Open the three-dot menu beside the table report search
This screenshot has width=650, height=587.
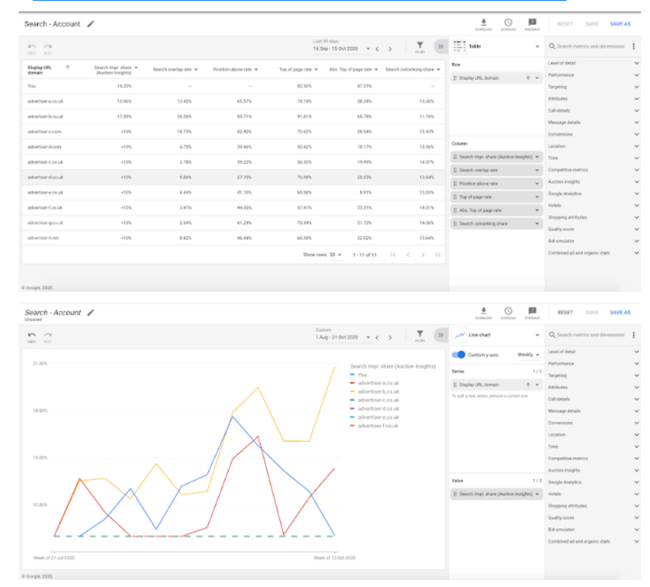[634, 46]
